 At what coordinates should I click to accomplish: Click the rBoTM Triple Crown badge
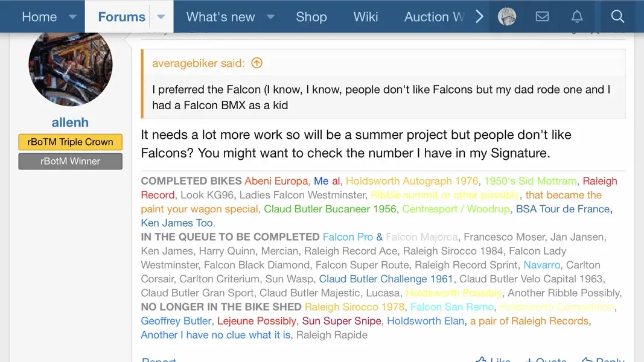[x=70, y=142]
